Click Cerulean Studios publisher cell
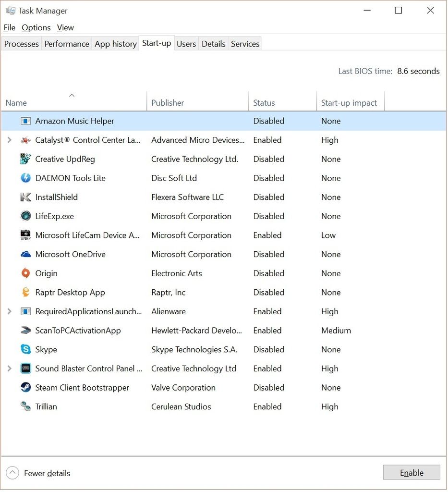 pyautogui.click(x=181, y=406)
